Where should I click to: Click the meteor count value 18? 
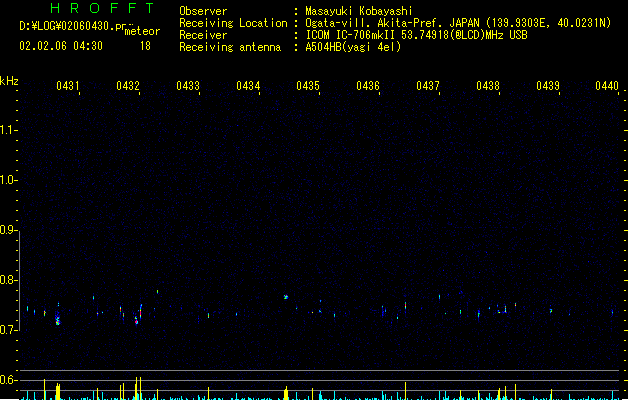coord(145,46)
